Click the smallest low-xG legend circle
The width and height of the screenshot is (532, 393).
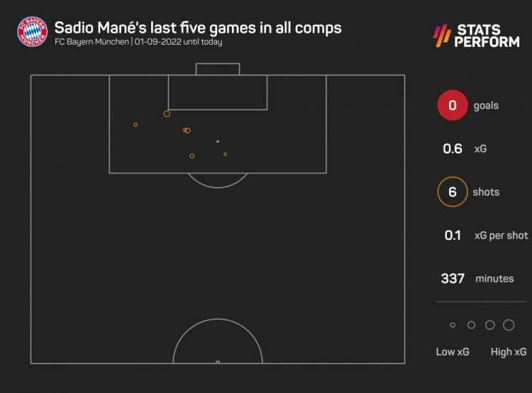453,325
